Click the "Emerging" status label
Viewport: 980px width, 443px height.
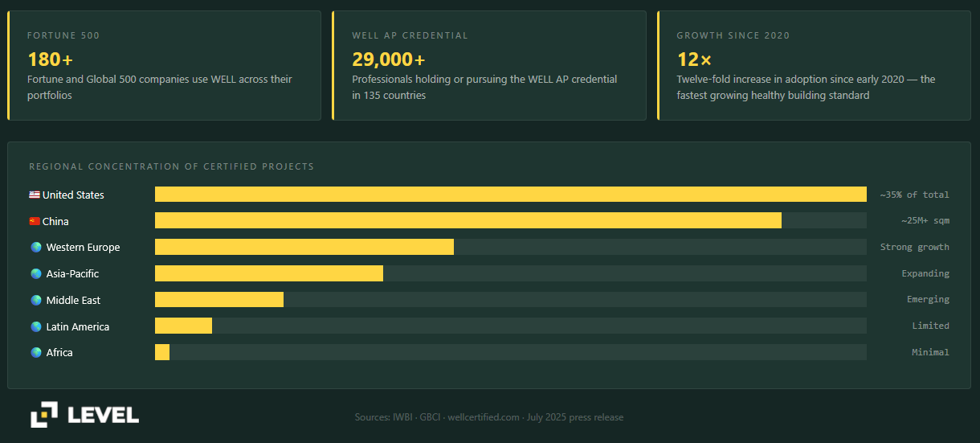coord(928,299)
